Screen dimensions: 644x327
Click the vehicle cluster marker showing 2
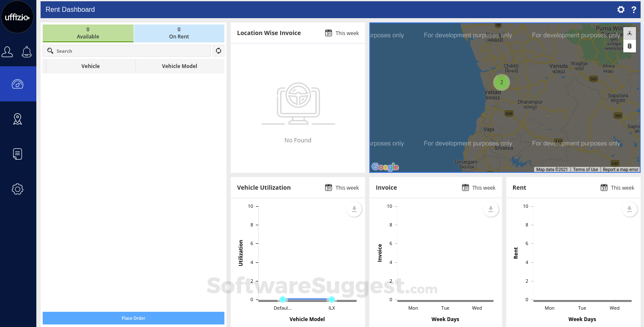point(502,82)
